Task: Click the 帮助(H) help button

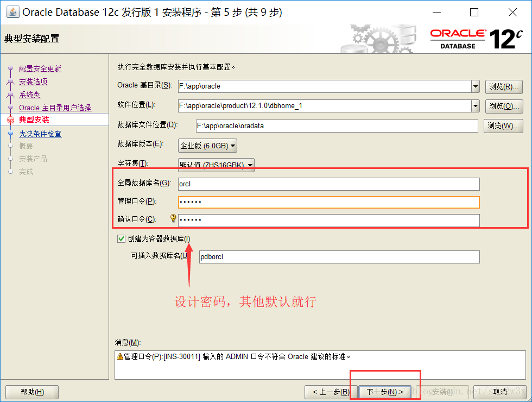Action: 32,392
